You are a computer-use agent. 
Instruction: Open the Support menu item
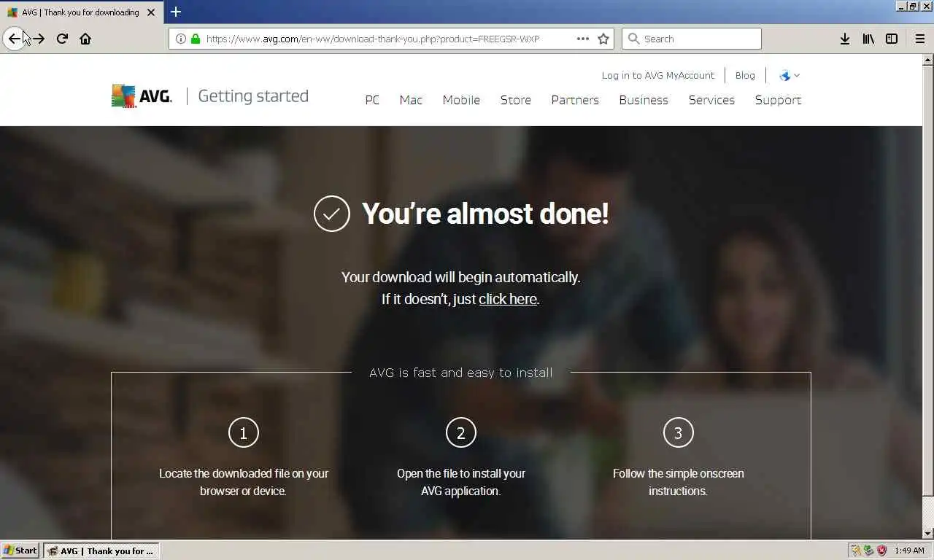[778, 100]
